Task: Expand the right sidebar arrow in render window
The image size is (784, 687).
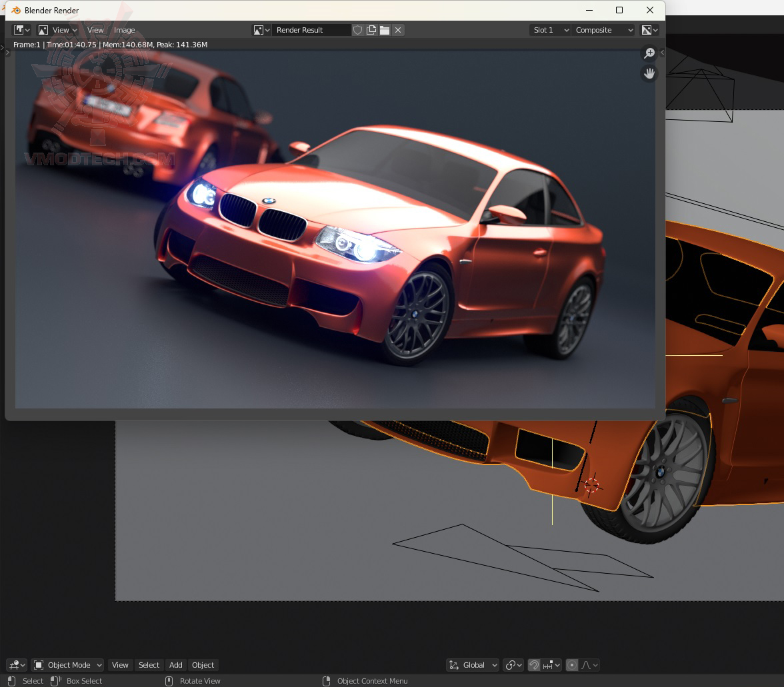Action: point(662,52)
